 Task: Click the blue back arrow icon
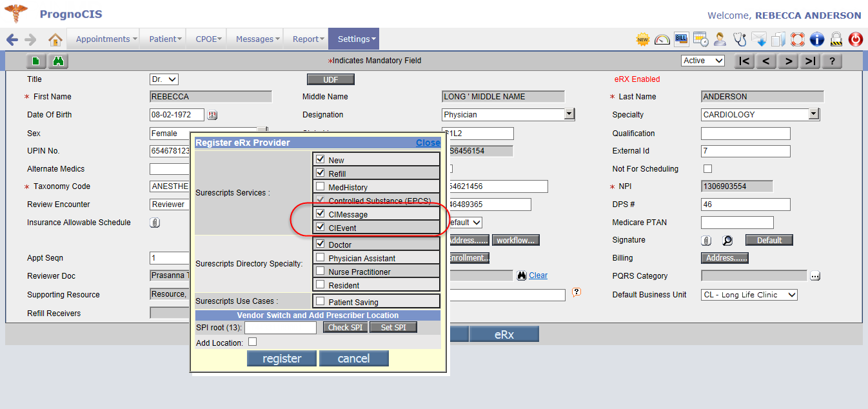[x=12, y=39]
